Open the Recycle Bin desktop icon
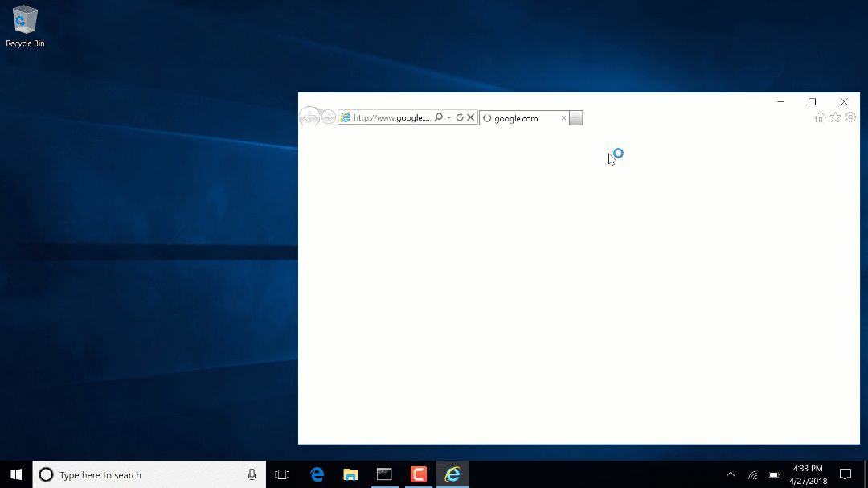This screenshot has height=488, width=868. coord(25,26)
